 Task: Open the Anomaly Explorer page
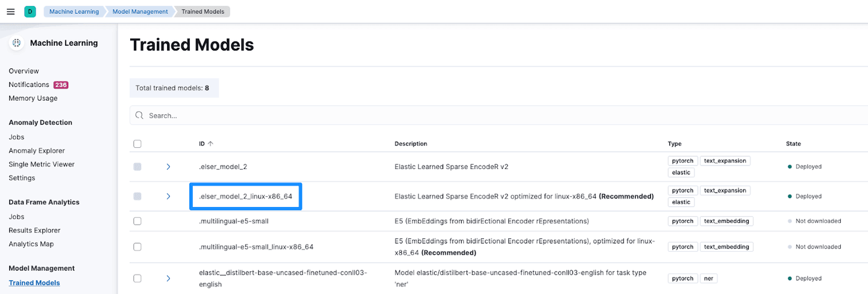point(37,151)
